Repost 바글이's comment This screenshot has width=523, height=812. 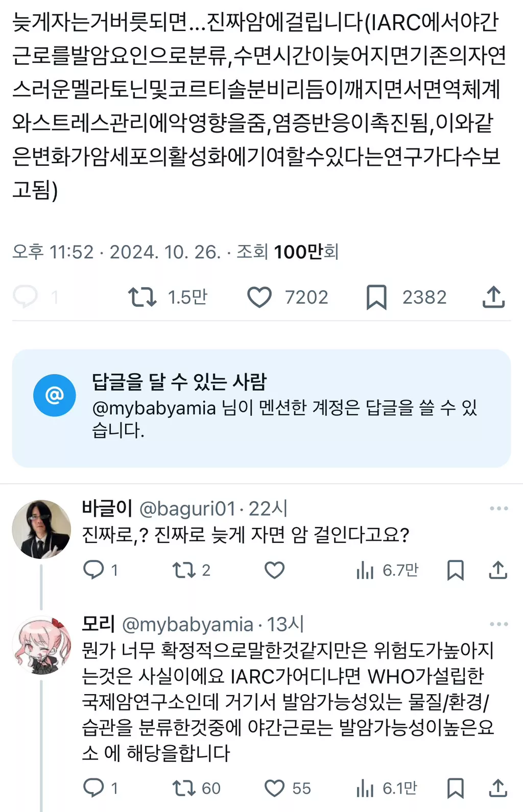[x=183, y=570]
